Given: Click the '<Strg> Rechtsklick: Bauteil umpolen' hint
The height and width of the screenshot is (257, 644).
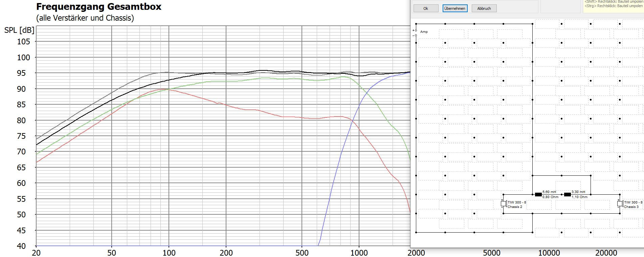Looking at the screenshot, I should (613, 6).
